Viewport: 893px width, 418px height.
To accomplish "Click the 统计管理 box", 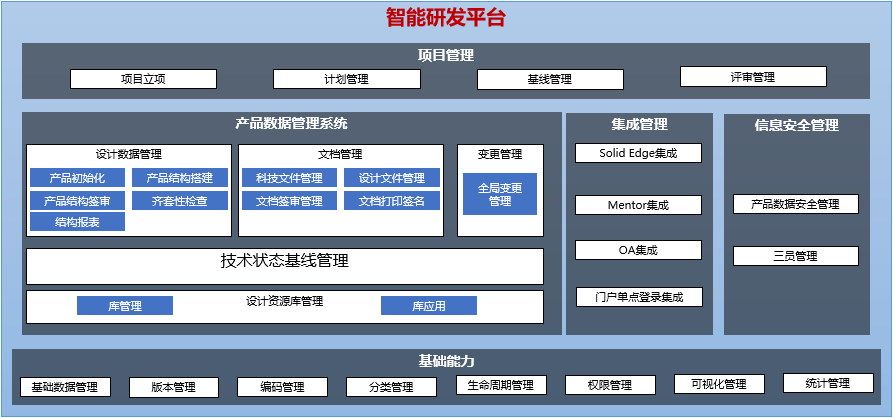I will tap(828, 383).
